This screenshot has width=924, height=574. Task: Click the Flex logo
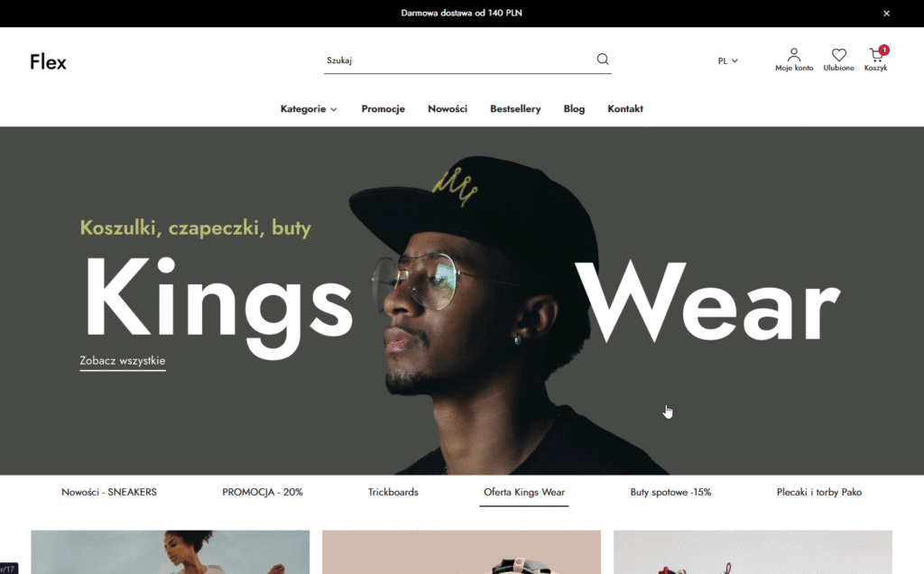[x=49, y=62]
